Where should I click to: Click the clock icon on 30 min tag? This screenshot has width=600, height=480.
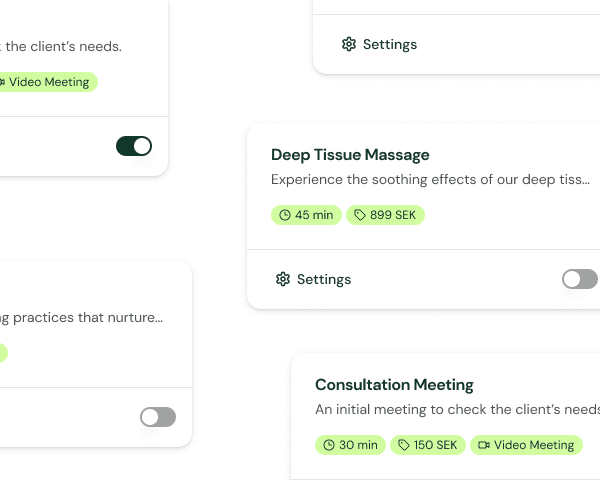click(x=328, y=445)
